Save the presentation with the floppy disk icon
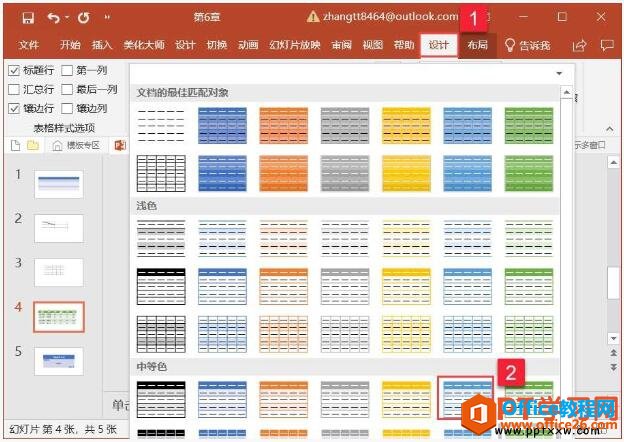 [28, 17]
